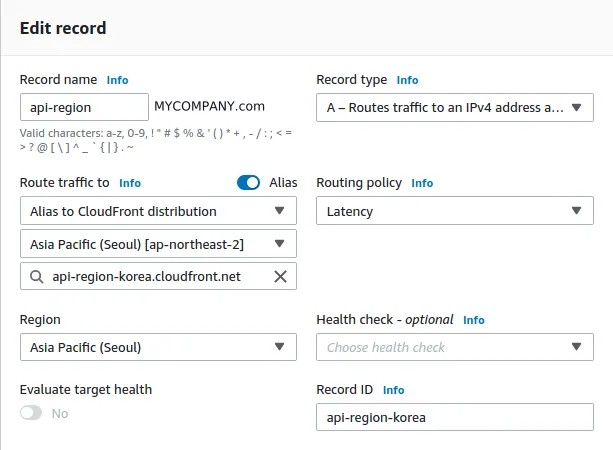Open Info link beside Record type
This screenshot has width=613, height=450.
(x=407, y=80)
